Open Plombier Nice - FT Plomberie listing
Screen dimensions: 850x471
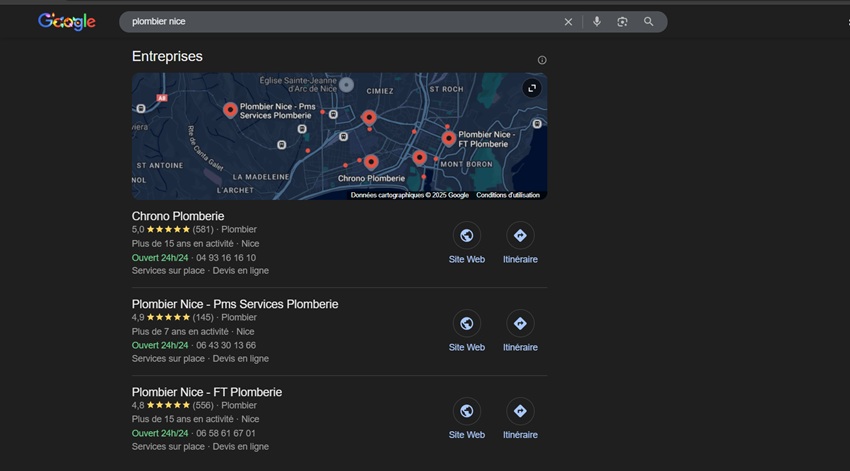[207, 392]
